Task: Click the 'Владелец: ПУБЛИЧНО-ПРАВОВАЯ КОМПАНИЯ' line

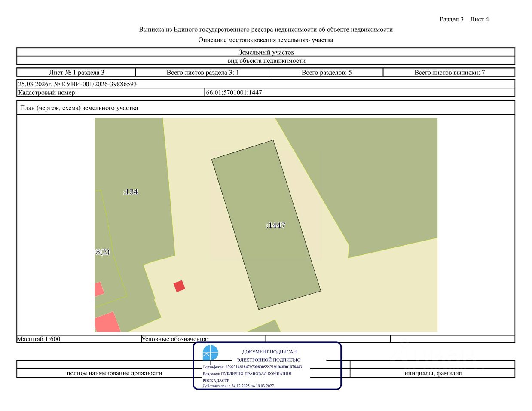Action: [247, 374]
